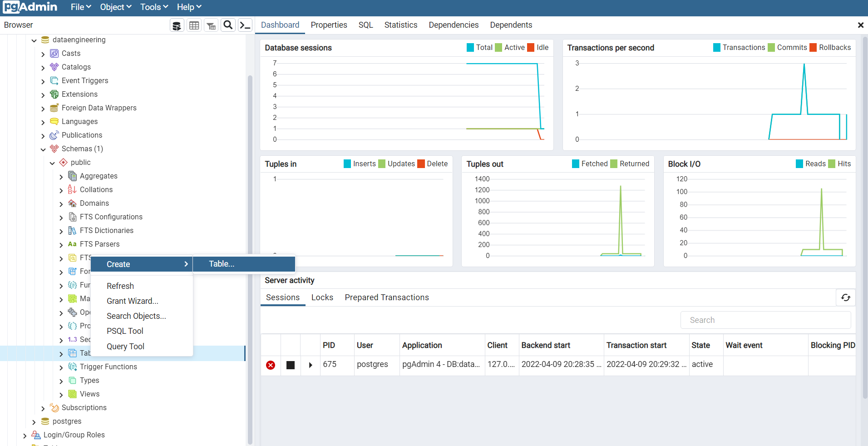
Task: Click the Collations node icon
Action: [x=72, y=190]
